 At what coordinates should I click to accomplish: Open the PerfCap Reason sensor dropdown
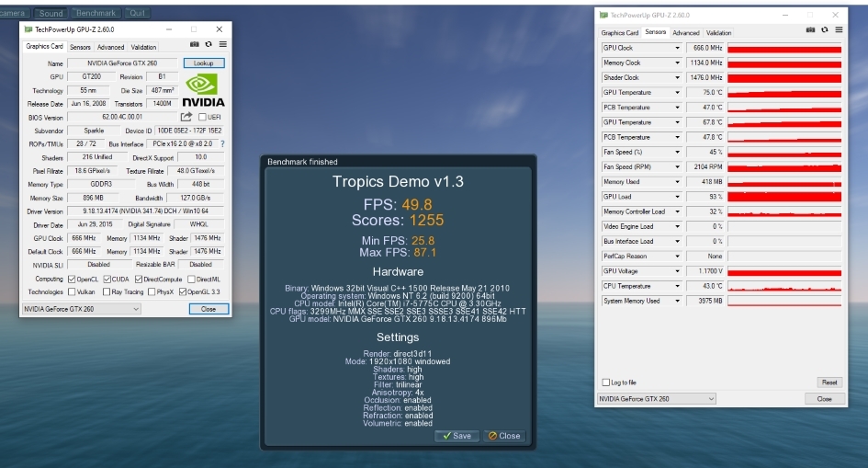[677, 257]
